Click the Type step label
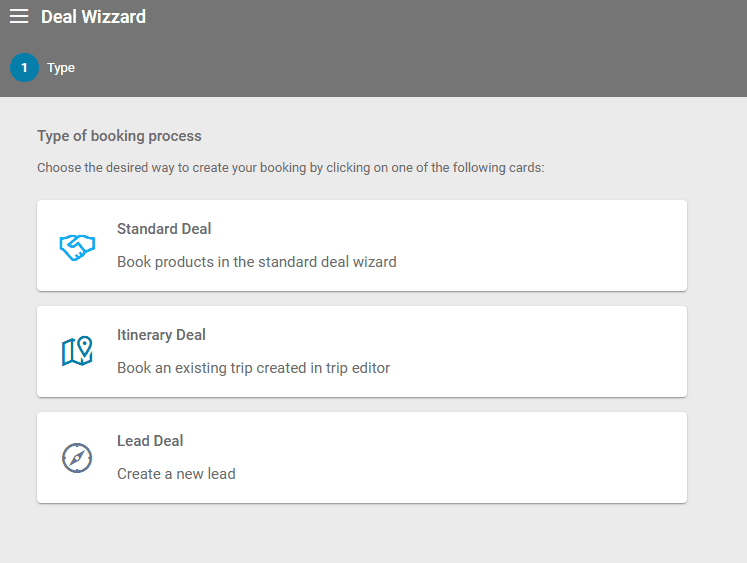 pos(61,68)
